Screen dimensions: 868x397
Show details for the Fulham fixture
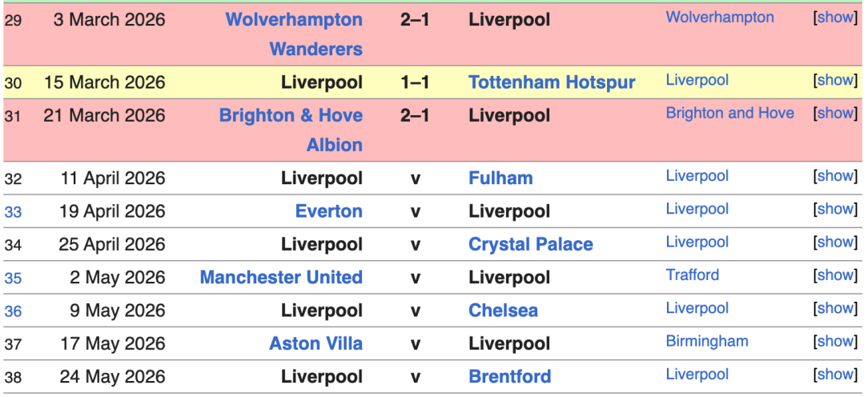pyautogui.click(x=836, y=176)
